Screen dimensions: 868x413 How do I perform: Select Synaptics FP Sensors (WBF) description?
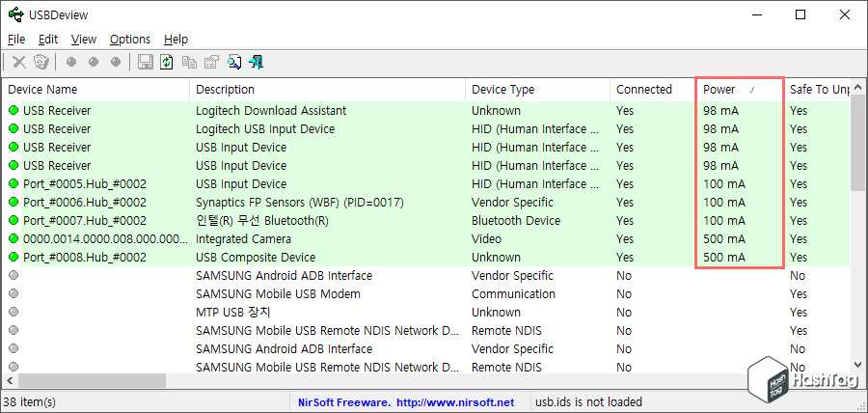300,202
